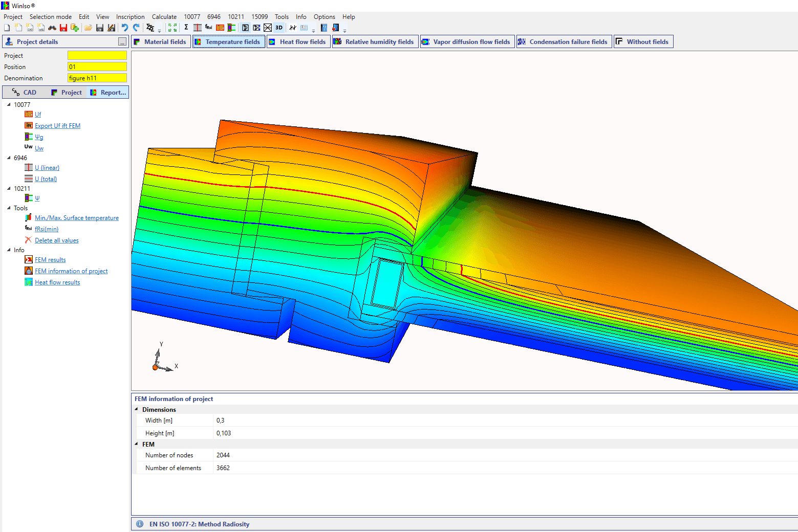Click the Delete all values link

point(56,240)
